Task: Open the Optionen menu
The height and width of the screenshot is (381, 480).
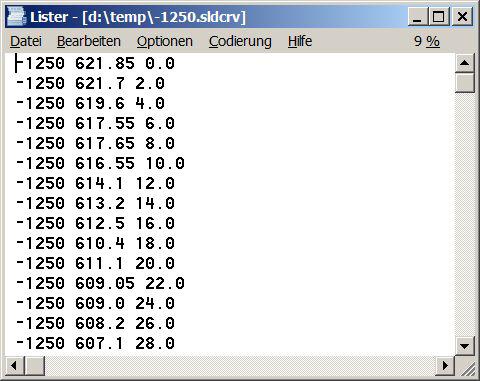Action: 165,41
